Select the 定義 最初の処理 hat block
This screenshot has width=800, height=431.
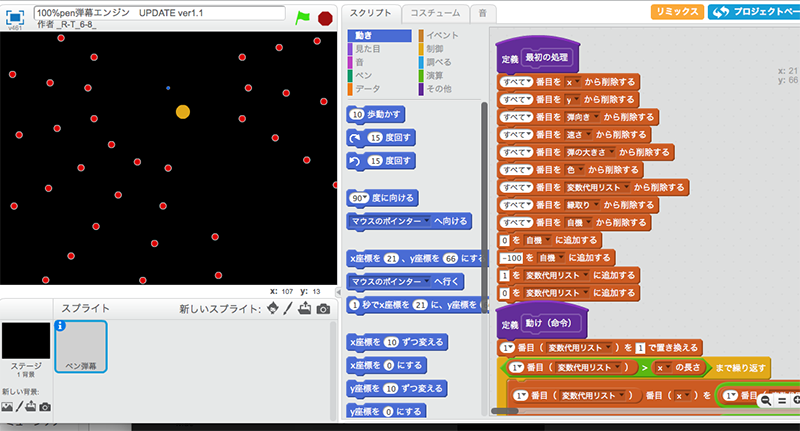(538, 56)
